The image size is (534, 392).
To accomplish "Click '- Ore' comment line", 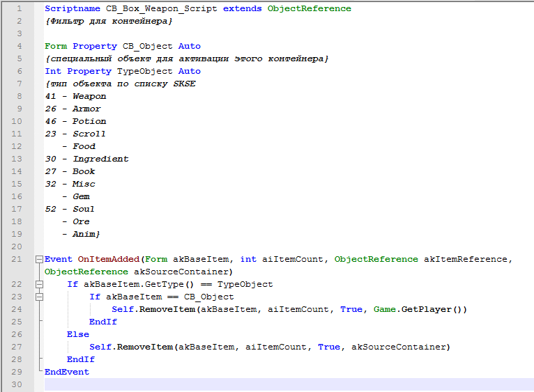I will click(76, 221).
